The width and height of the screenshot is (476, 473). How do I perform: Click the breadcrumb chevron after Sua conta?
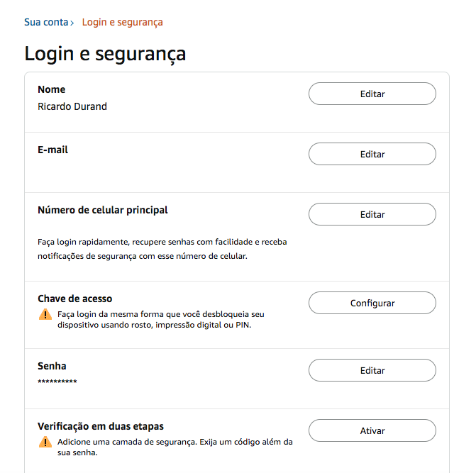(x=72, y=23)
